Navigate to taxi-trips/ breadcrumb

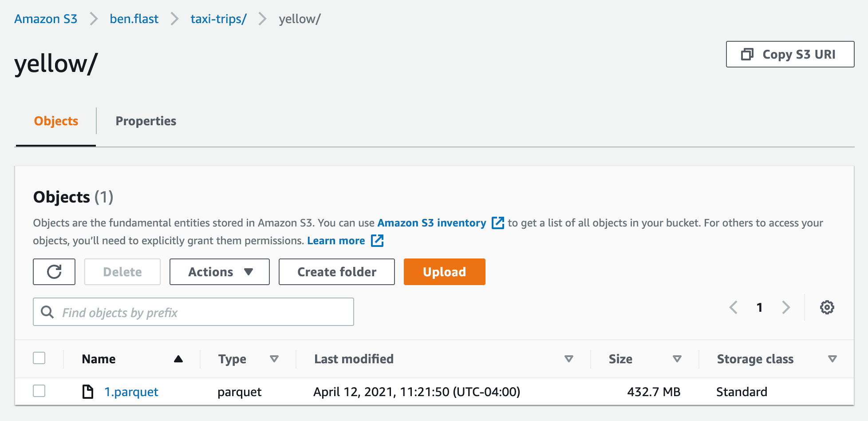[218, 19]
